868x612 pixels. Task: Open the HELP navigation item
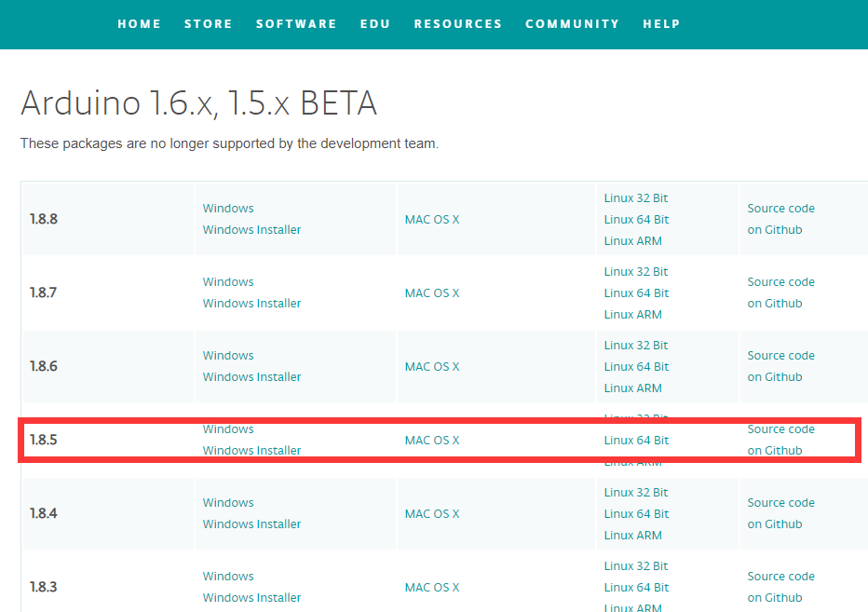click(x=661, y=24)
